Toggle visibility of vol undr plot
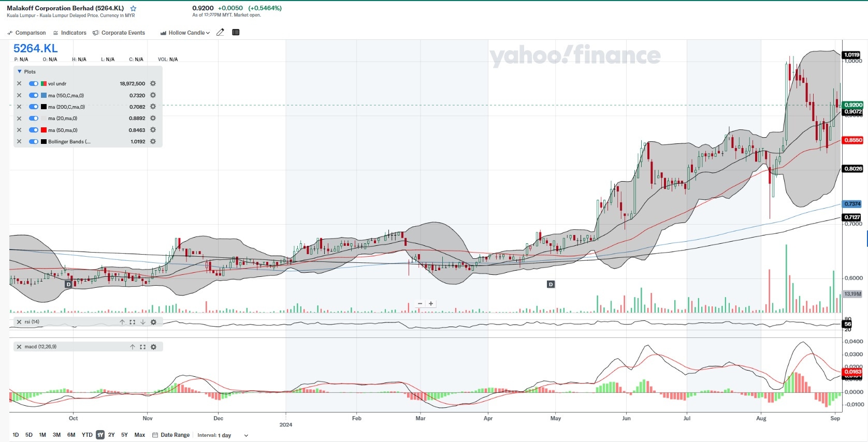The image size is (868, 442). [34, 83]
